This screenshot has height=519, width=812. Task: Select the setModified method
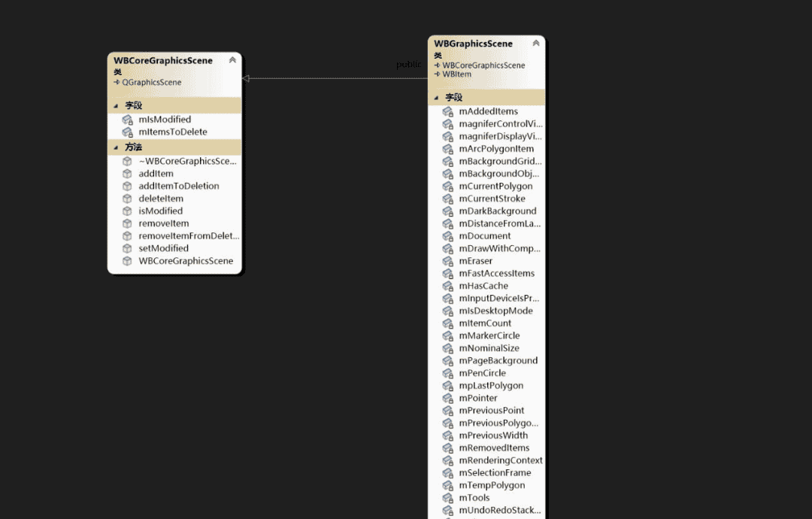pyautogui.click(x=163, y=248)
